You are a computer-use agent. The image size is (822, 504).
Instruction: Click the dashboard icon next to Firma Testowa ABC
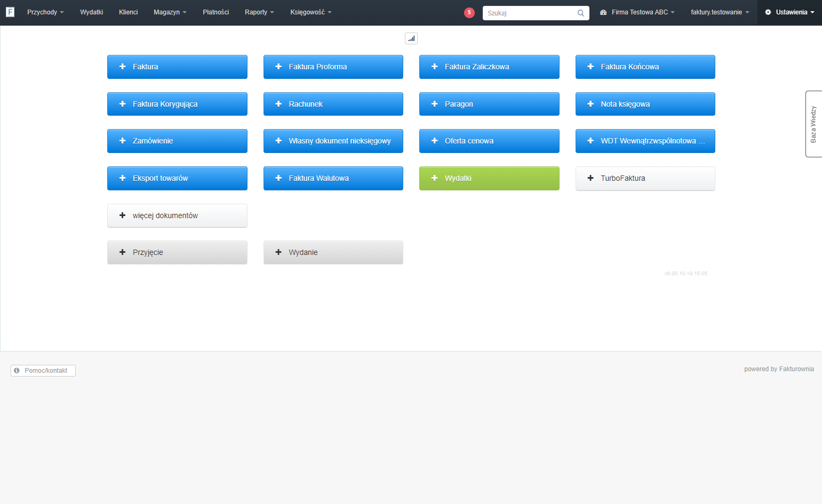pos(603,12)
